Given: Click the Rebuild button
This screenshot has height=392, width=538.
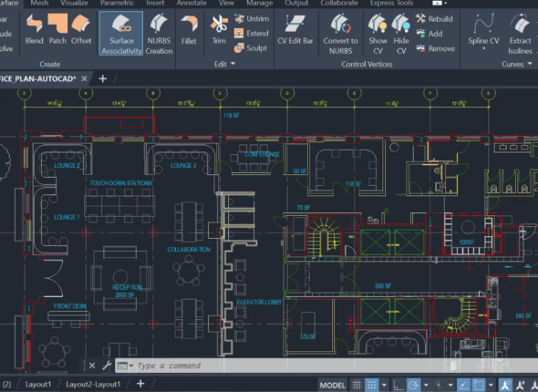Looking at the screenshot, I should point(434,19).
